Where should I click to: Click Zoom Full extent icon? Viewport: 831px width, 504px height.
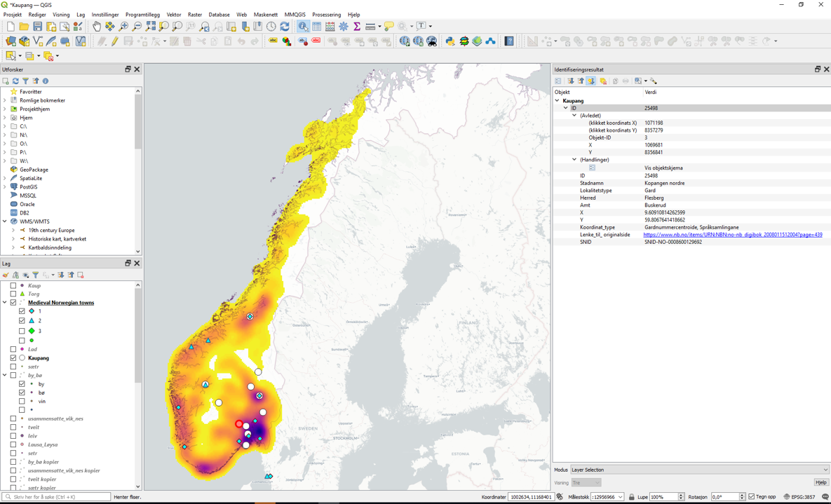pos(151,27)
